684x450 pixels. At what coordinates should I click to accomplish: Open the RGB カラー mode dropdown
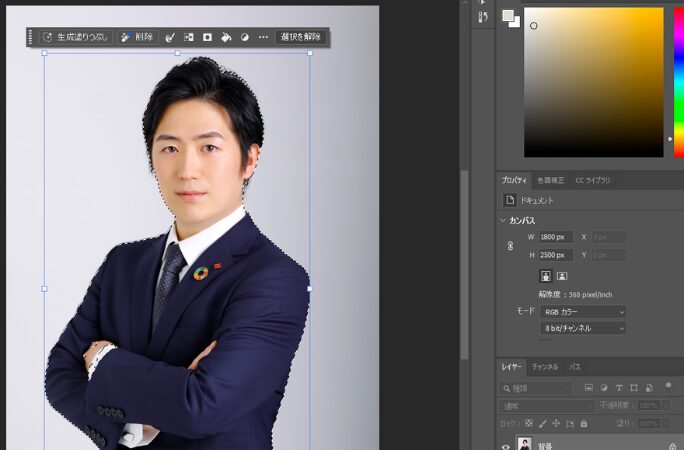coord(584,312)
